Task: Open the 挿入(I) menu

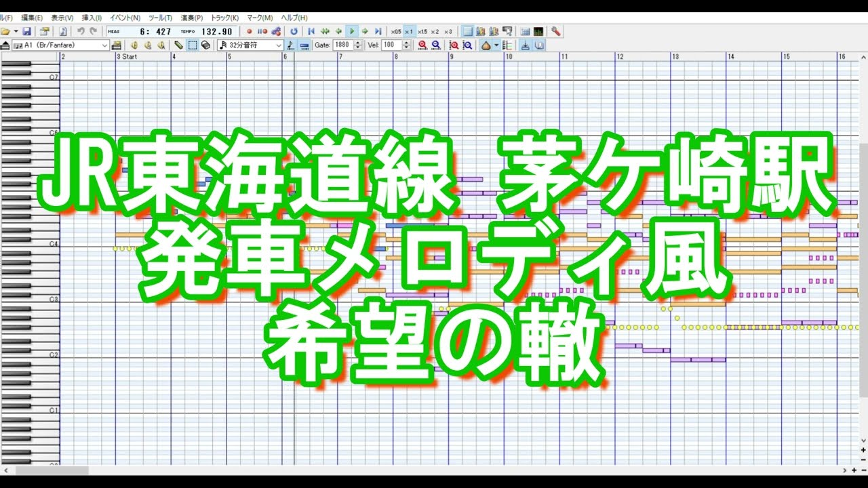Action: (x=91, y=18)
